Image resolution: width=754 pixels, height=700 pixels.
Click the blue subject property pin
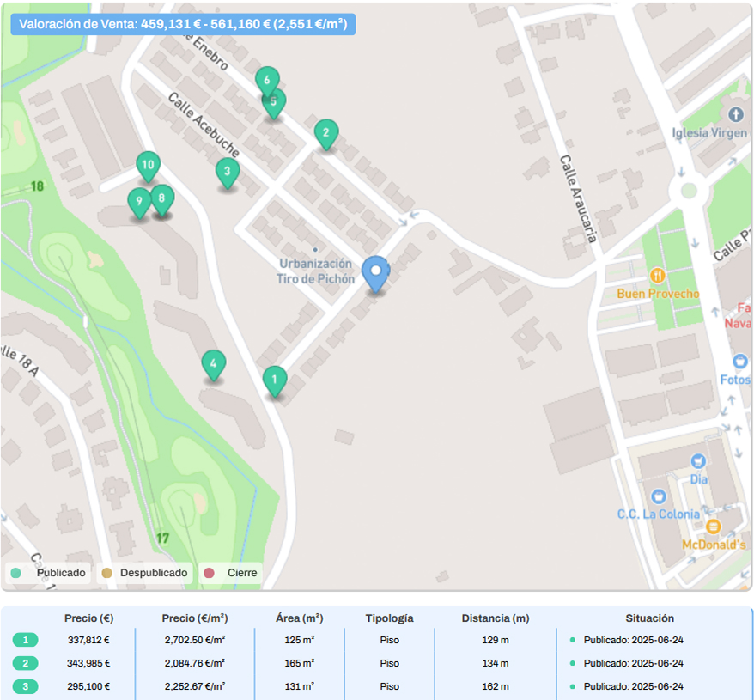click(x=374, y=272)
